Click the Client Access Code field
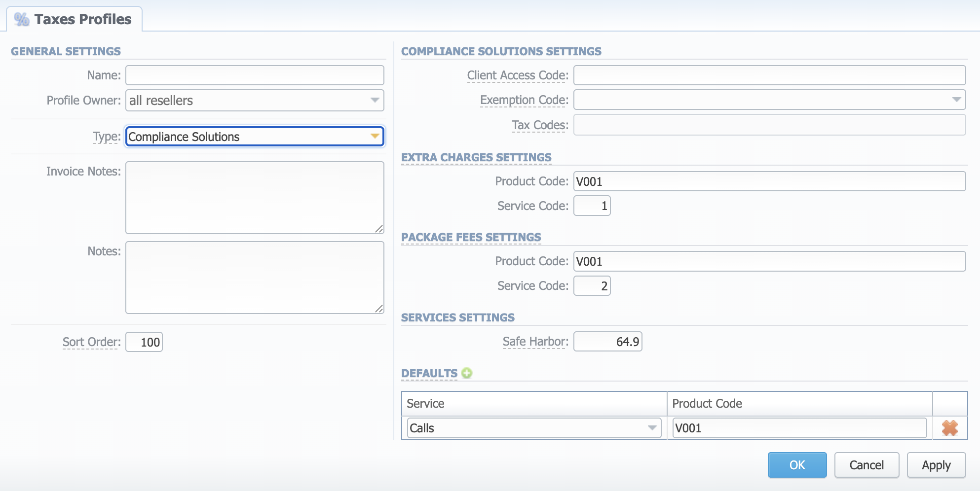Viewport: 980px width, 491px height. pyautogui.click(x=769, y=75)
